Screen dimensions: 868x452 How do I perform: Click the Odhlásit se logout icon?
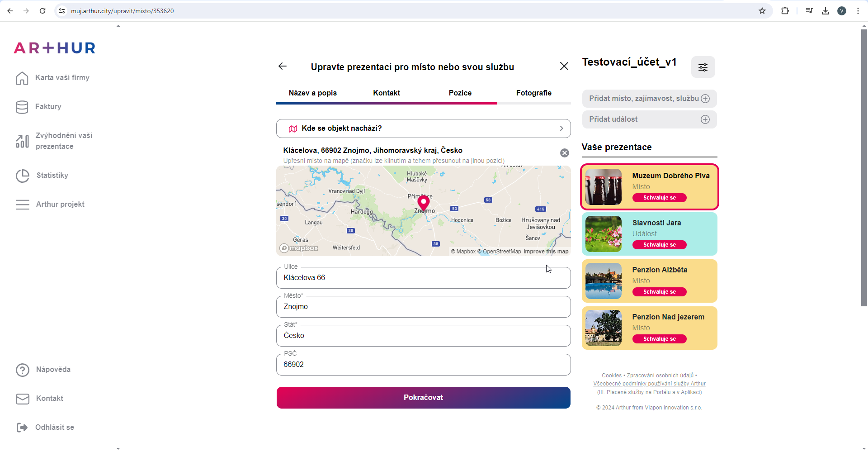coord(22,428)
